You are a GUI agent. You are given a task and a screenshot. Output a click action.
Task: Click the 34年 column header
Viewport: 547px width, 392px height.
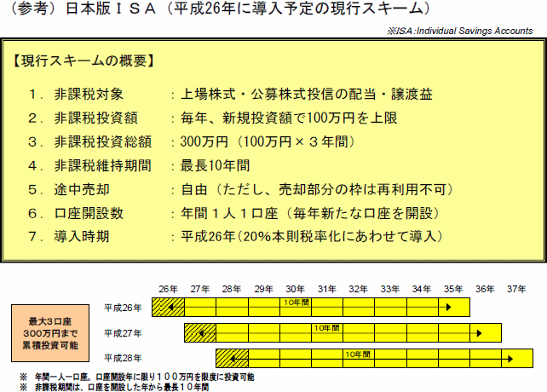(x=422, y=289)
